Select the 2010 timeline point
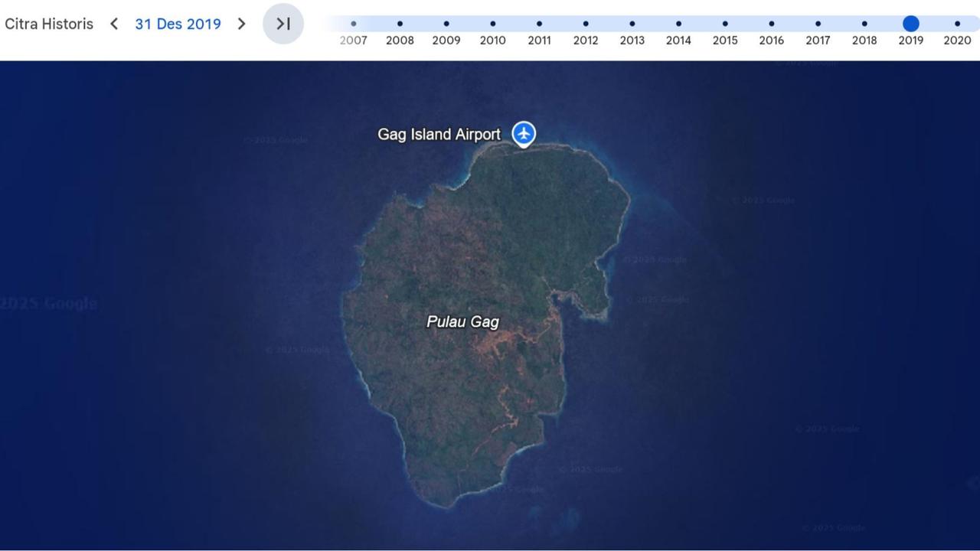The image size is (980, 551). (492, 24)
